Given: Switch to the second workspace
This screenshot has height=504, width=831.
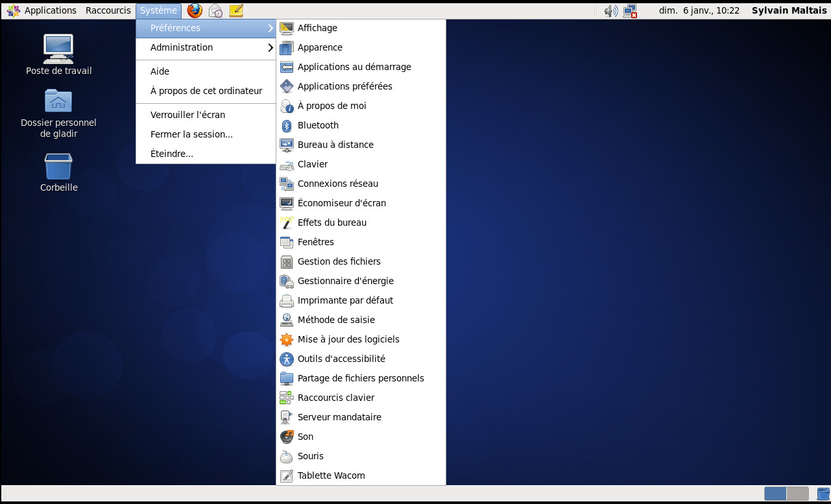Looking at the screenshot, I should click(x=797, y=494).
